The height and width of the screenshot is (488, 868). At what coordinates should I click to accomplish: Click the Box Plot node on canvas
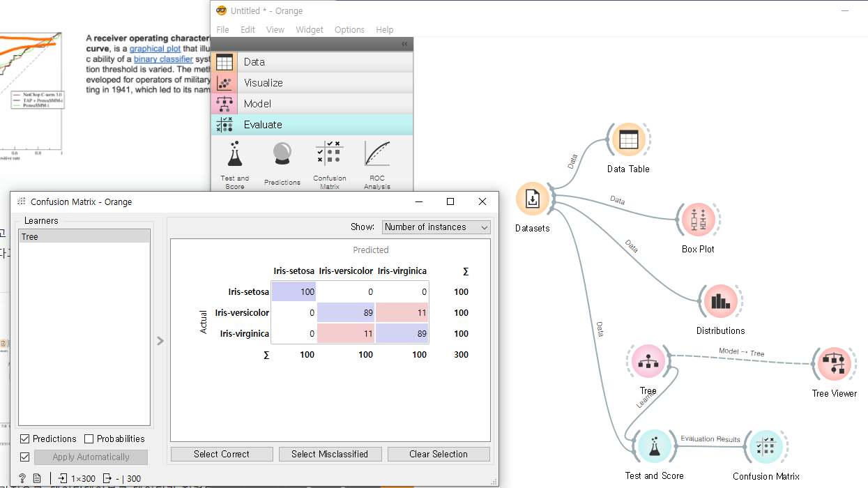pos(698,220)
